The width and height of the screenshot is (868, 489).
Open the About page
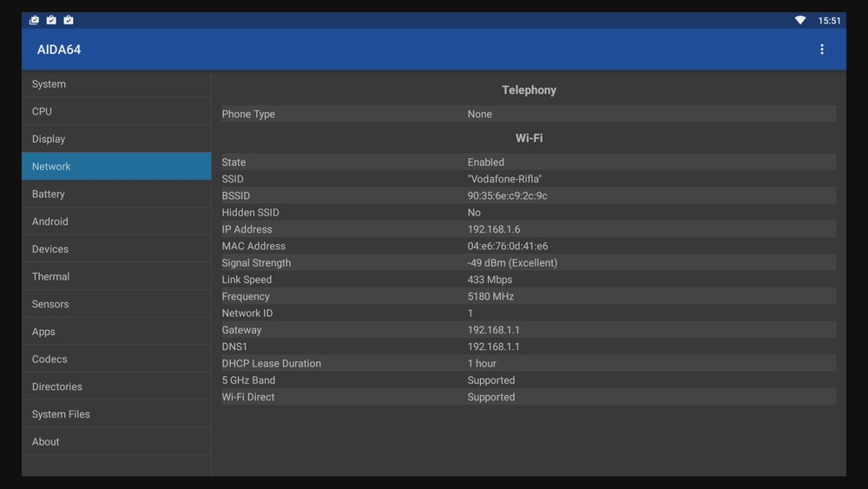pyautogui.click(x=116, y=442)
